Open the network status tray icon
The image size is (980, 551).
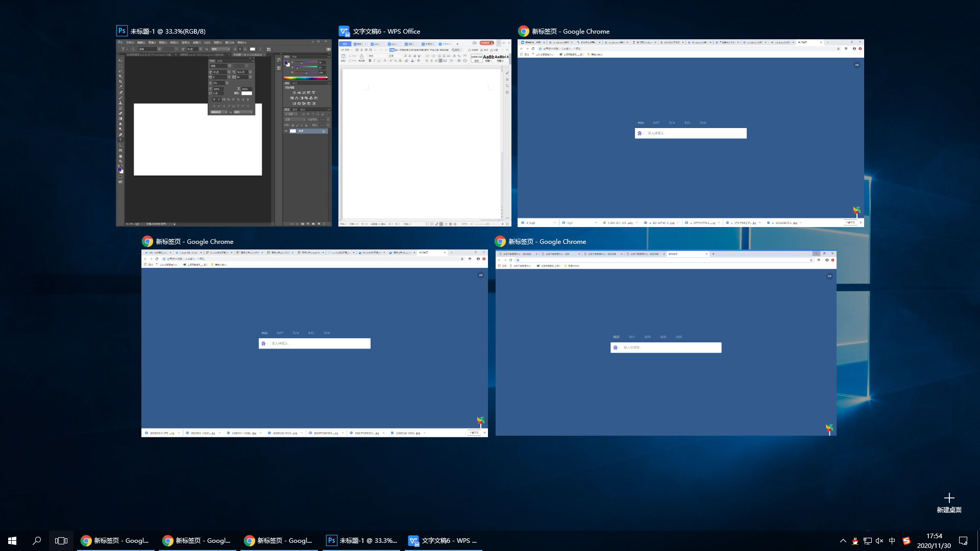(x=867, y=541)
